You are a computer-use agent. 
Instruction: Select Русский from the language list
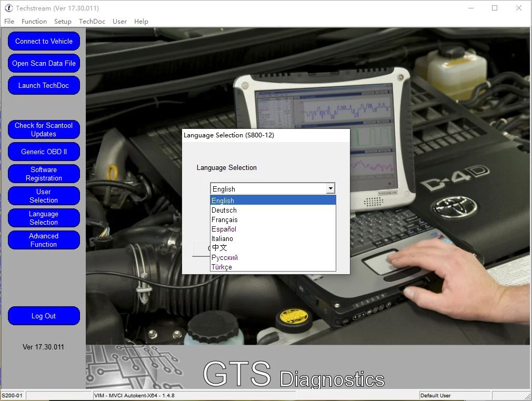(273, 257)
